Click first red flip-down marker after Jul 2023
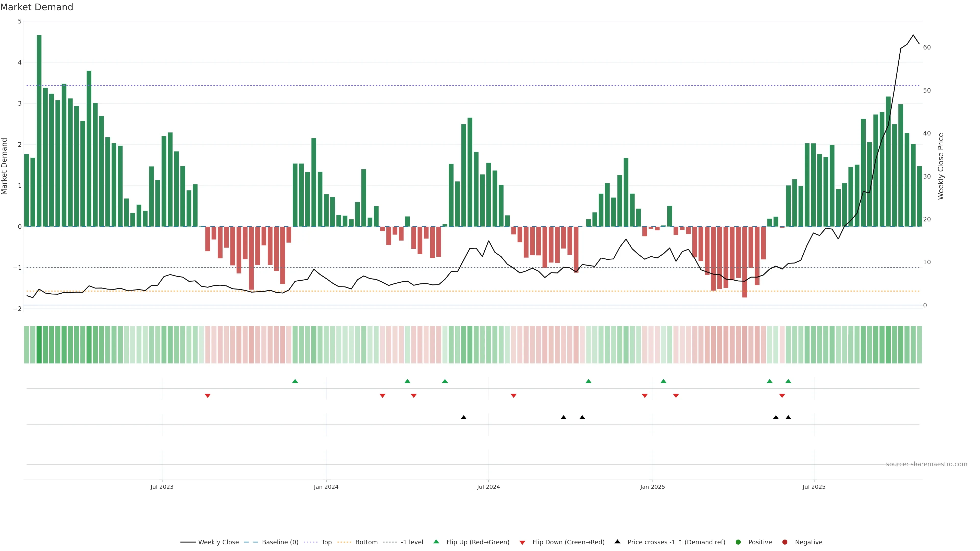The image size is (980, 551). click(208, 396)
